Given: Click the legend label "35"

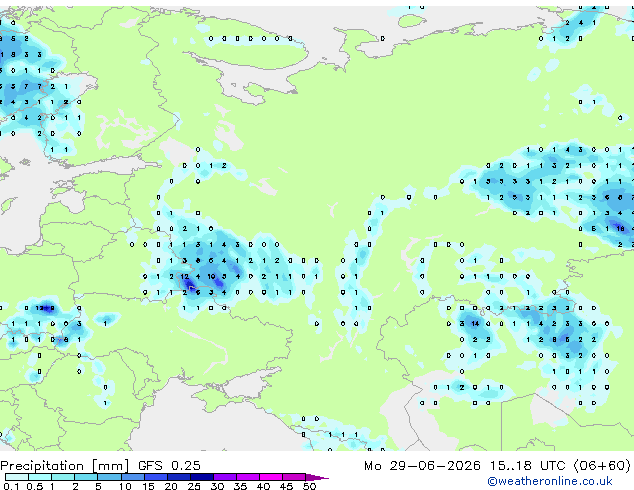Looking at the screenshot, I should click(x=240, y=486).
